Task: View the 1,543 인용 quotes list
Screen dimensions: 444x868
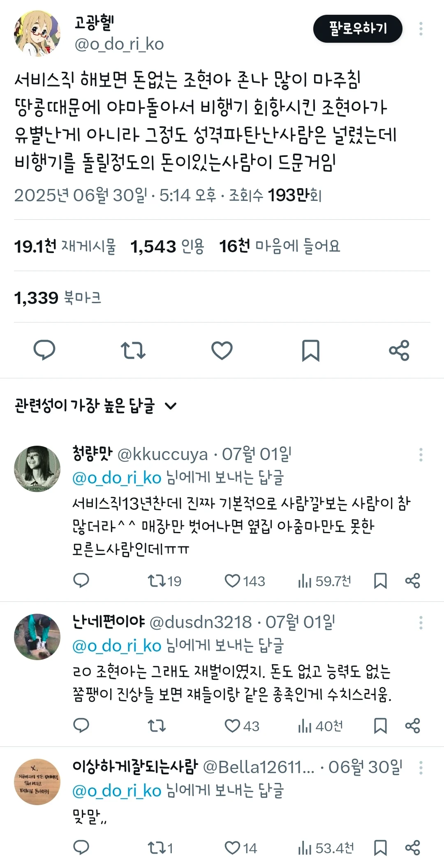Action: (167, 246)
